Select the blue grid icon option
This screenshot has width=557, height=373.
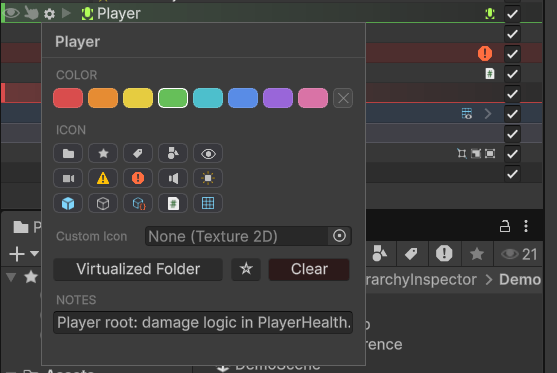pyautogui.click(x=208, y=203)
